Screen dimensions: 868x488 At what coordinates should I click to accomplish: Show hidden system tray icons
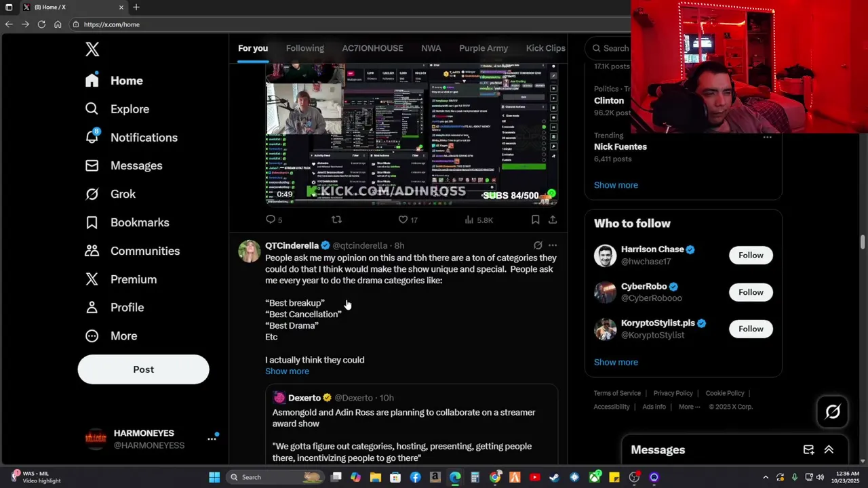coord(766,477)
